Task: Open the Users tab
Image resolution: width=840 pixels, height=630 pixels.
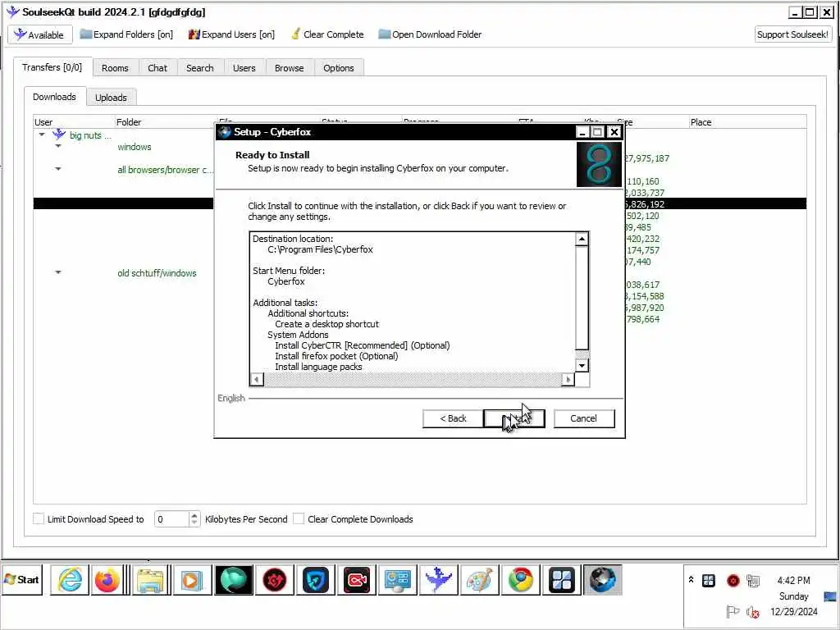Action: (244, 68)
